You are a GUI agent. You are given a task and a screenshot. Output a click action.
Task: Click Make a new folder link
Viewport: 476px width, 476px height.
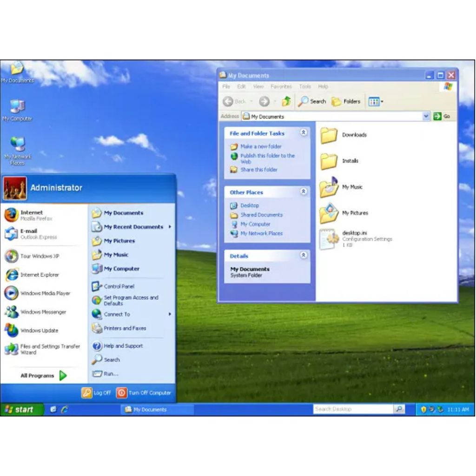point(261,146)
